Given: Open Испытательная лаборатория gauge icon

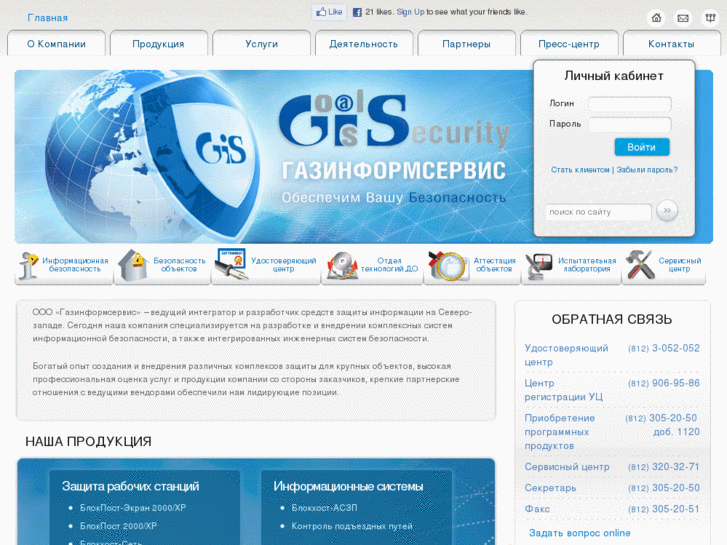Looking at the screenshot, I should click(x=538, y=266).
